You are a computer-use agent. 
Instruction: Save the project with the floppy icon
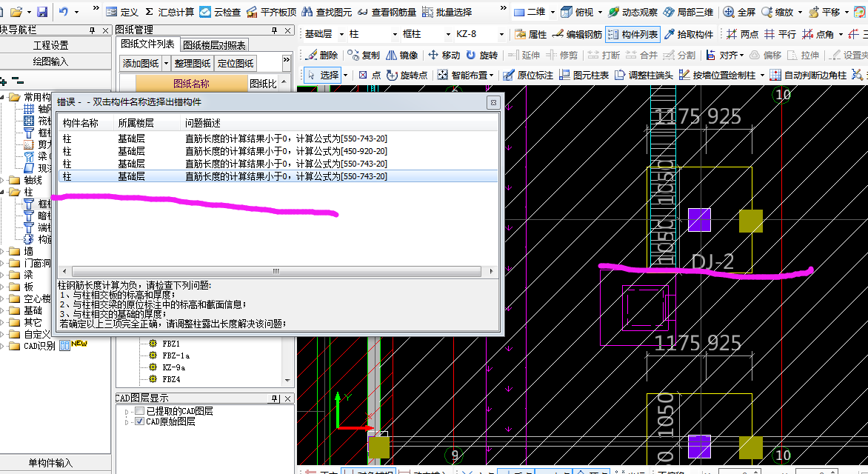pos(42,12)
